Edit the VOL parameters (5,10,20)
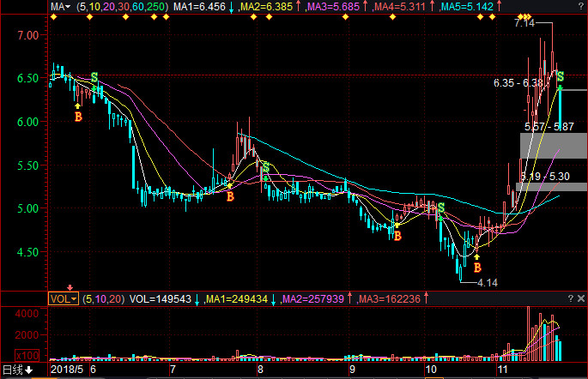The height and width of the screenshot is (379, 588). tap(104, 299)
